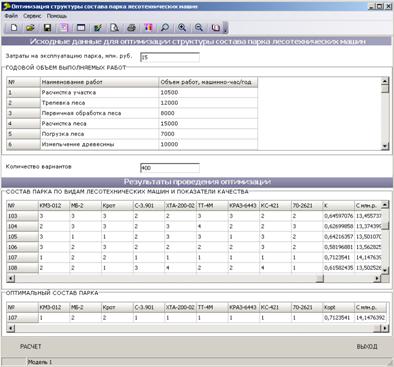This screenshot has width=394, height=367.
Task: Click the РАСЧЕТ button
Action: coord(30,347)
